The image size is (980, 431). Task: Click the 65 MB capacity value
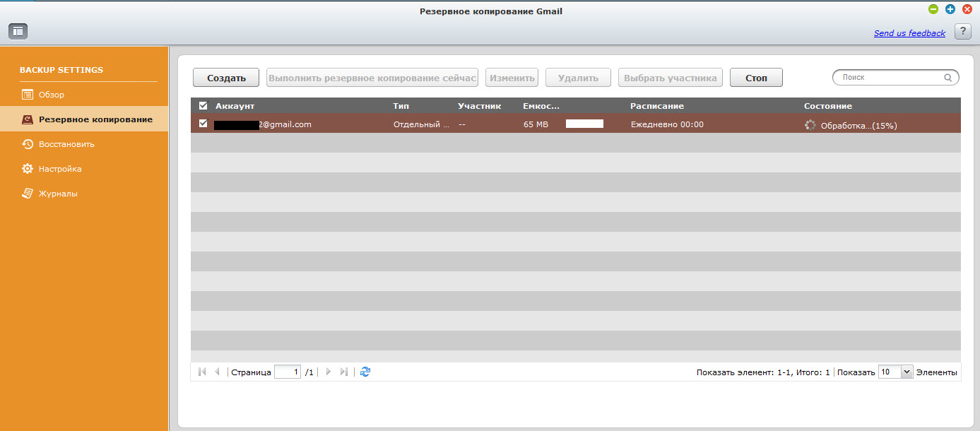pyautogui.click(x=536, y=124)
